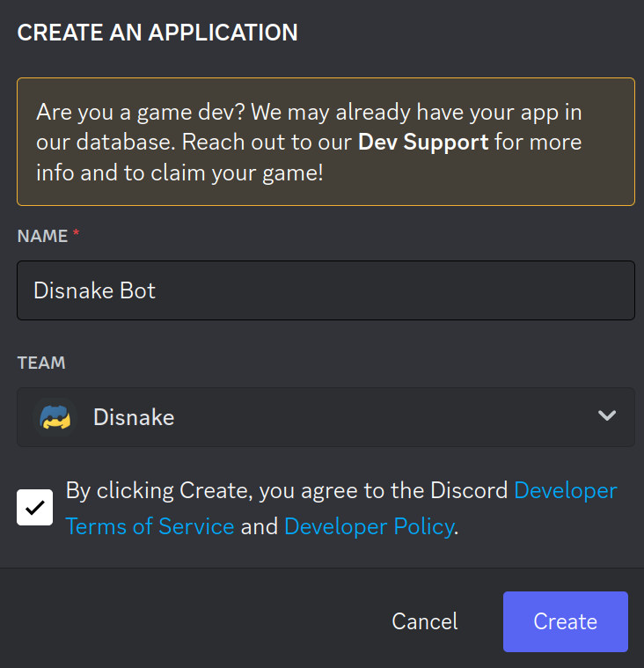
Task: Click the white checkmark icon
Action: click(35, 508)
